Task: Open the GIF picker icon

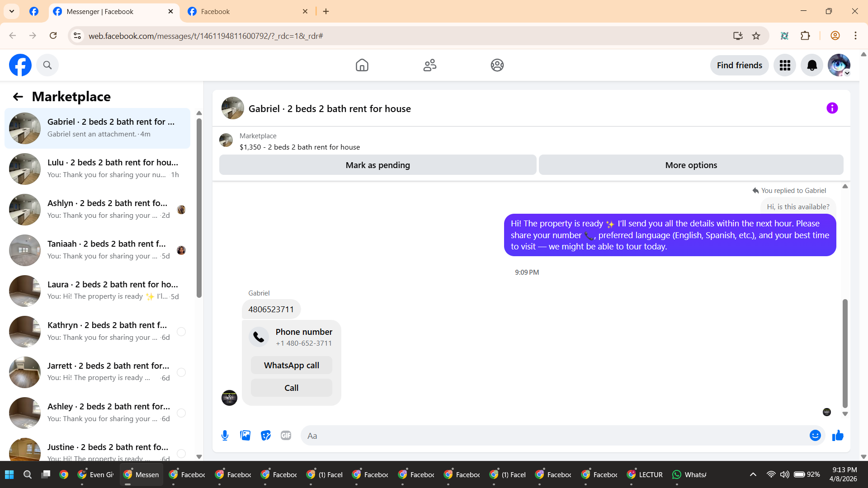Action: click(x=286, y=436)
